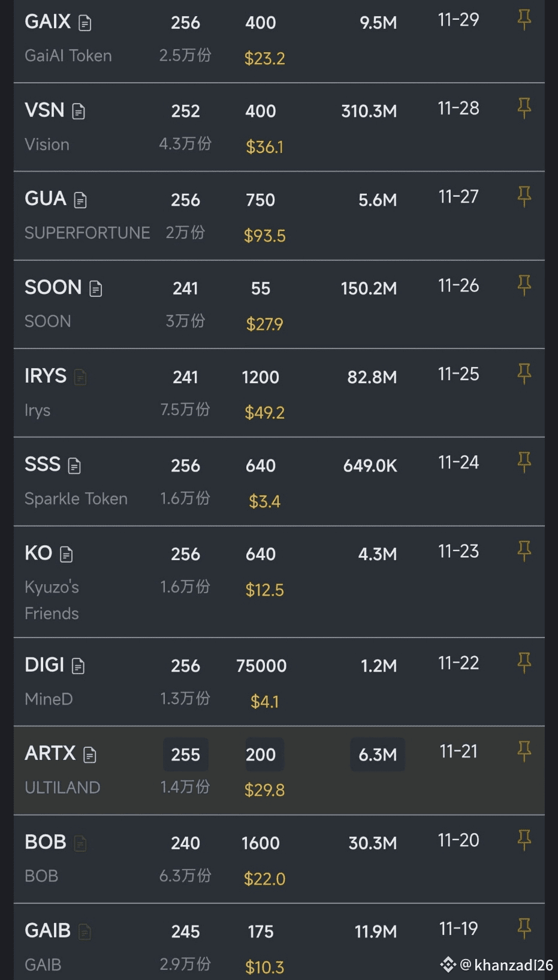The height and width of the screenshot is (980, 558).
Task: Pin the highlighted ARTX row
Action: pyautogui.click(x=524, y=751)
